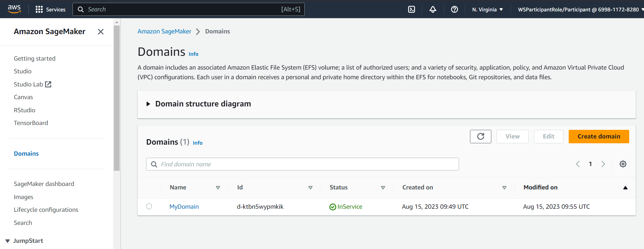Click the Create domain button
Screen dimensions: 644x249
point(599,136)
